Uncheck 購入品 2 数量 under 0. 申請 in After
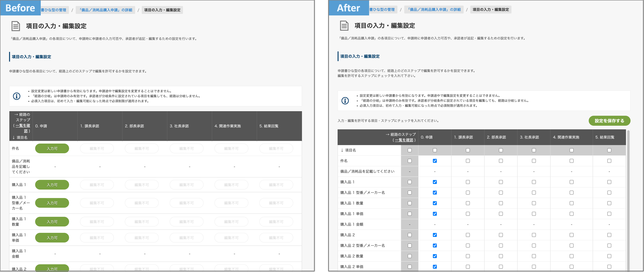The height and width of the screenshot is (272, 644). [x=435, y=256]
